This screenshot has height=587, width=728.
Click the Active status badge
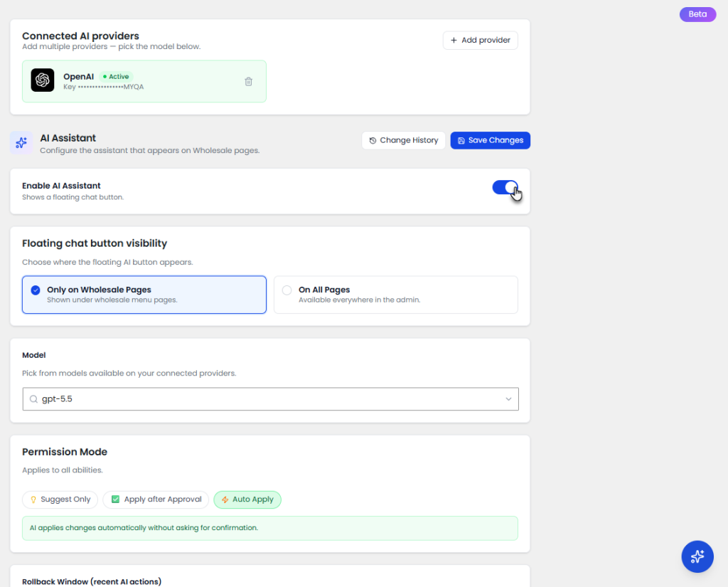pos(116,77)
